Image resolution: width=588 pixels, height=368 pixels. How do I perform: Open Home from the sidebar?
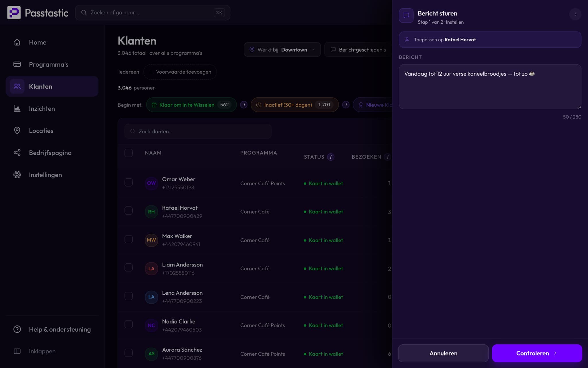(x=52, y=42)
